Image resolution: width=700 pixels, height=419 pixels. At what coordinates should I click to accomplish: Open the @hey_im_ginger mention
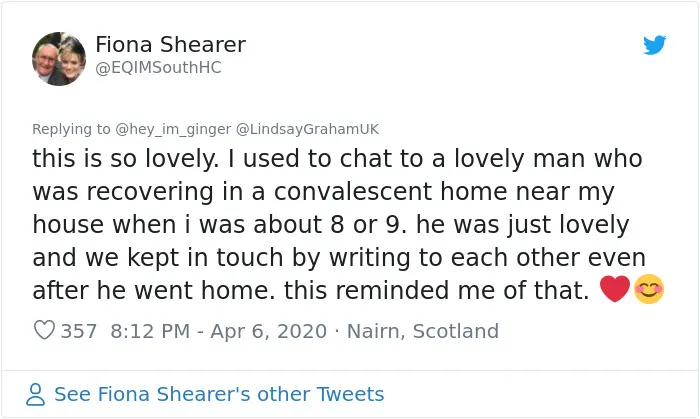(x=173, y=129)
